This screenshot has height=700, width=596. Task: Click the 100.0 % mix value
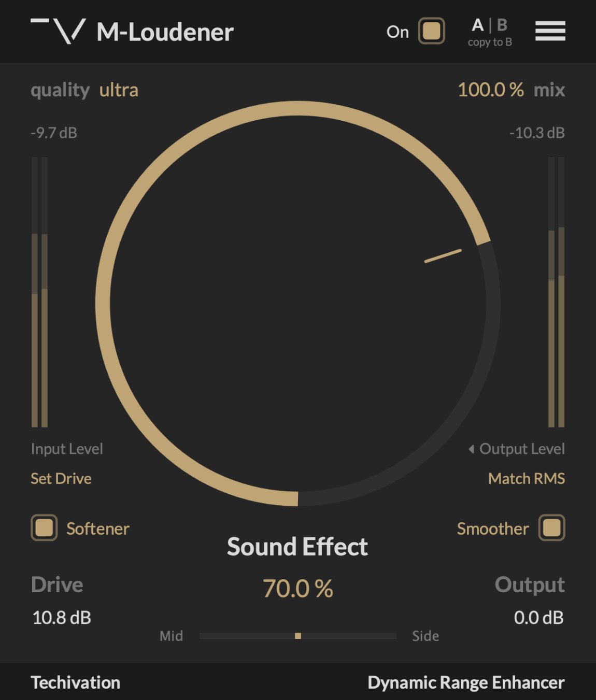[x=490, y=90]
